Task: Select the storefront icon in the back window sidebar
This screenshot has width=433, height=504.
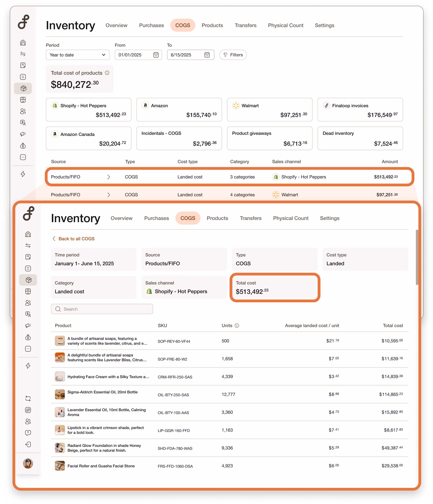Action: [23, 100]
